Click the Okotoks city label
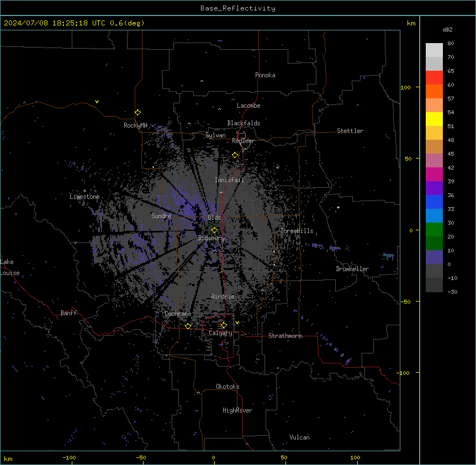Viewport: 476px width, 465px height. (228, 387)
